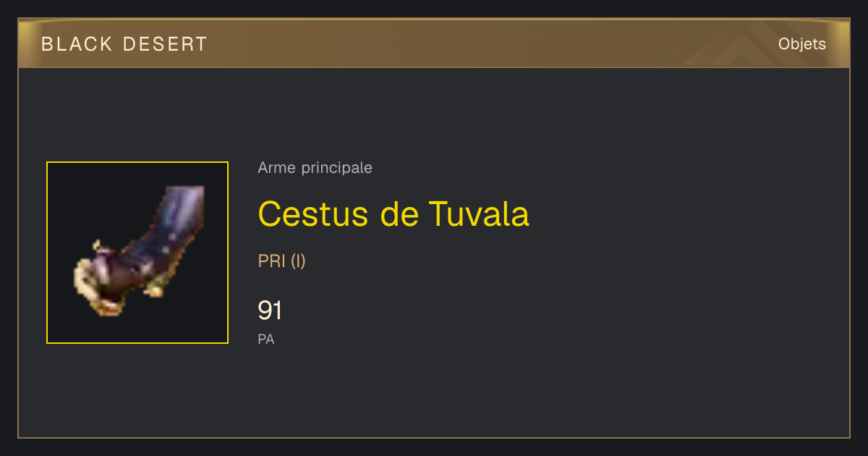Click the empty dark card area below PA

click(x=506, y=394)
